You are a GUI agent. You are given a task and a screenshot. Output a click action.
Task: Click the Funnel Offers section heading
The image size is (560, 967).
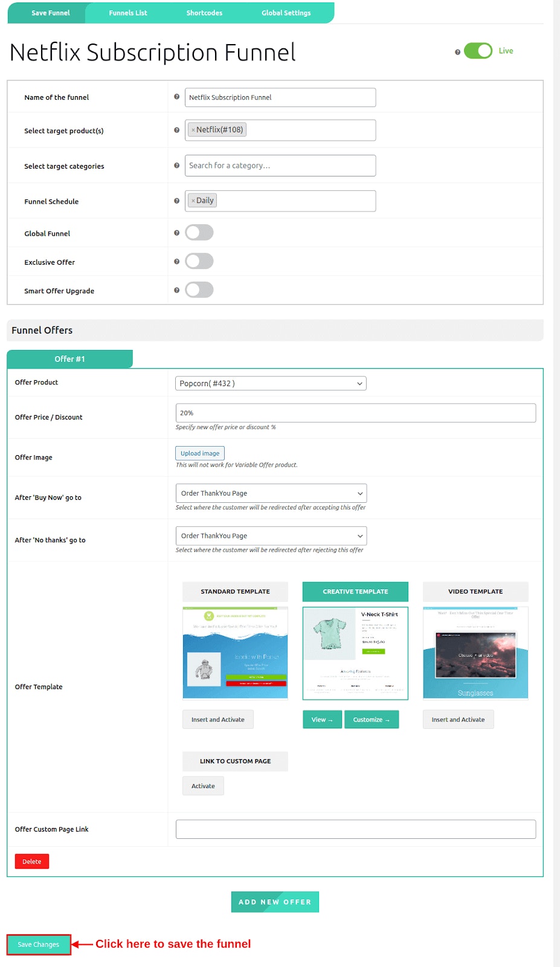coord(42,330)
